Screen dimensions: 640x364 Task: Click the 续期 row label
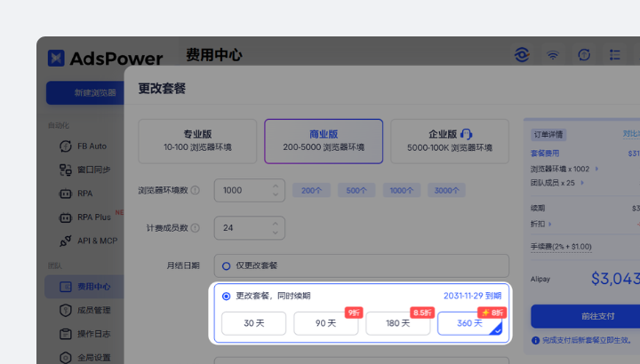point(538,209)
